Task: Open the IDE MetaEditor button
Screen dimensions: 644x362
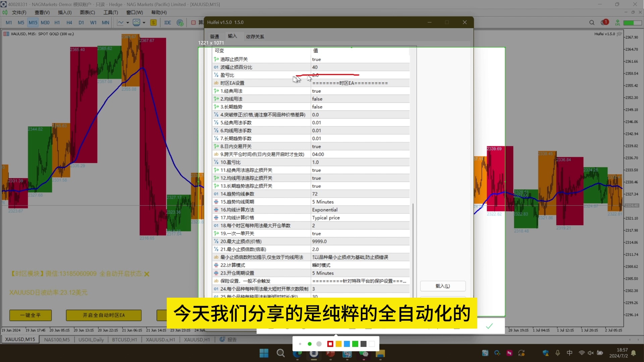Action: (167, 23)
